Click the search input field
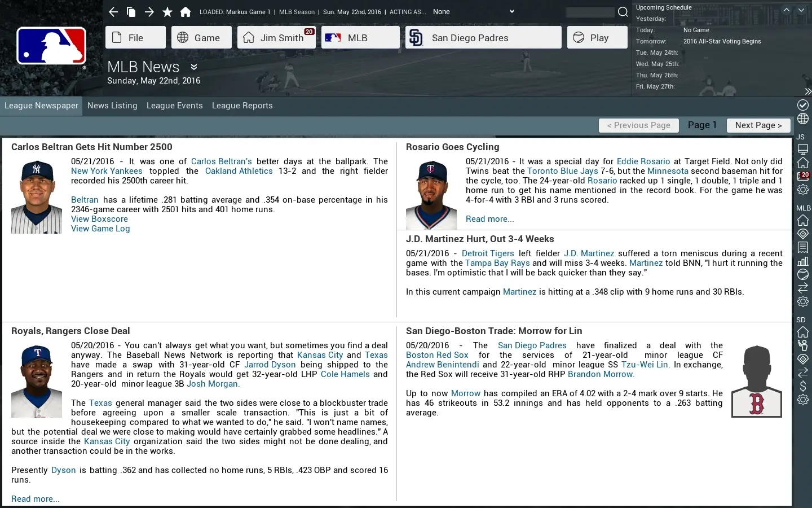 click(x=589, y=12)
